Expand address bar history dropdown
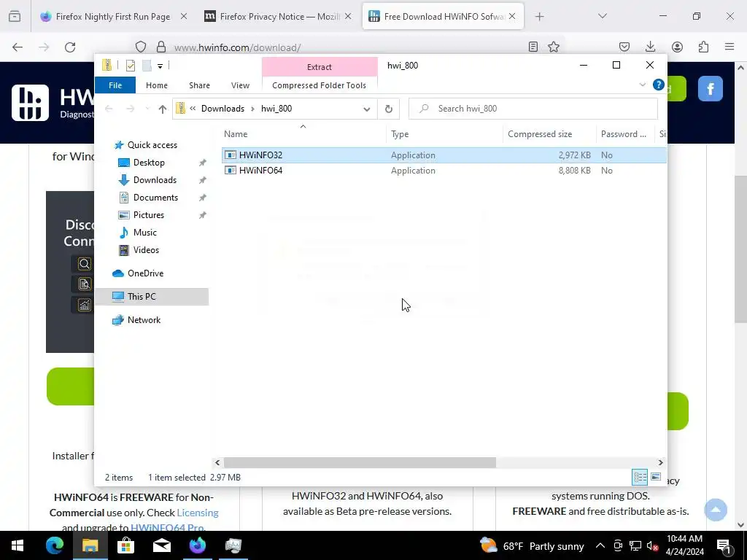Screen dimensions: 747x560 coord(366,109)
